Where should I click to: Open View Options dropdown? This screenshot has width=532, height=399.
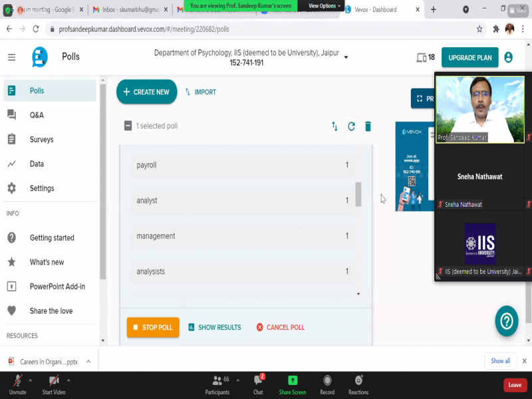[325, 6]
